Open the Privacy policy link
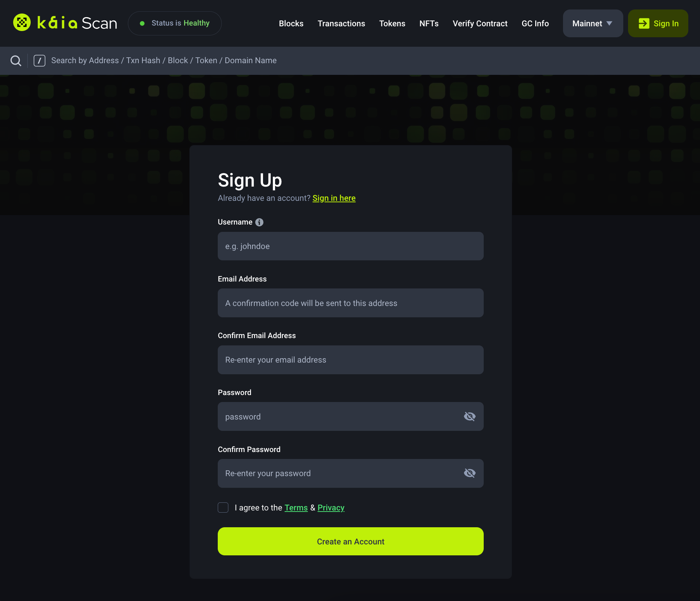This screenshot has width=700, height=601. (331, 508)
